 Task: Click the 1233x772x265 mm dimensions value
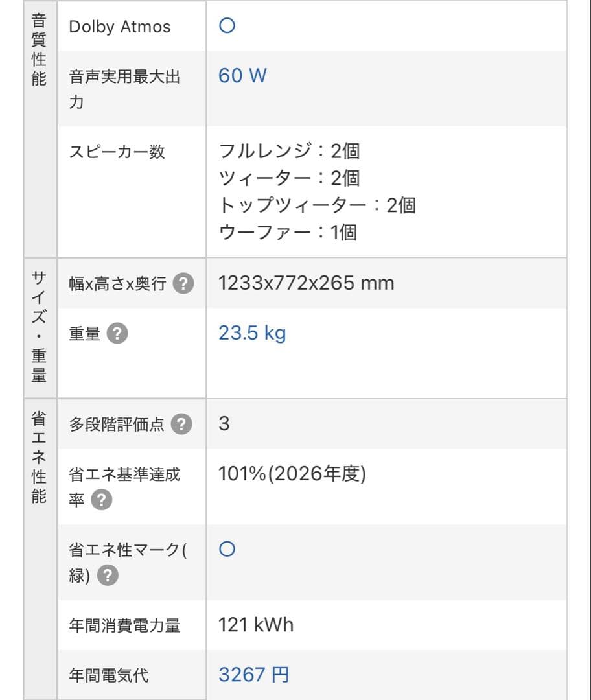[307, 283]
